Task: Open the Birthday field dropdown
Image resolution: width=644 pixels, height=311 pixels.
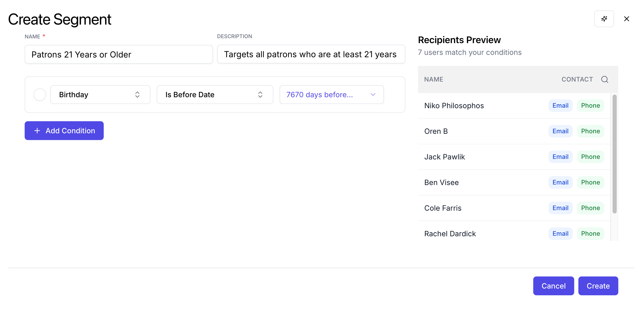Action: pos(100,95)
